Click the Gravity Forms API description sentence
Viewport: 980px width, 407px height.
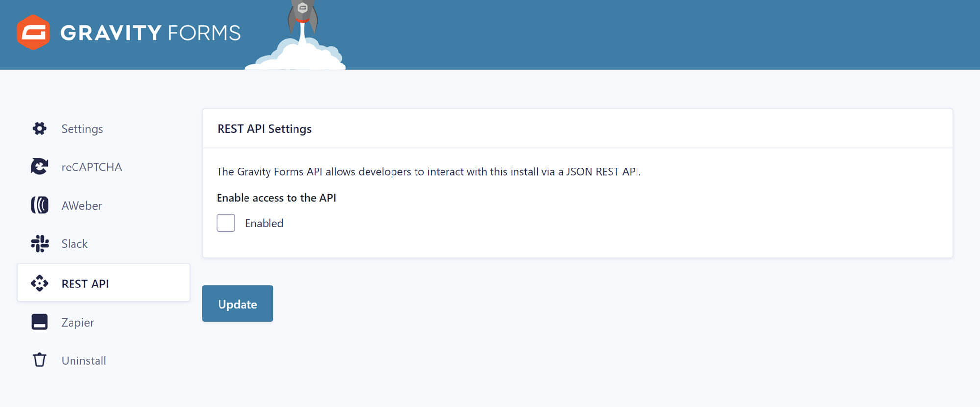[x=429, y=172]
